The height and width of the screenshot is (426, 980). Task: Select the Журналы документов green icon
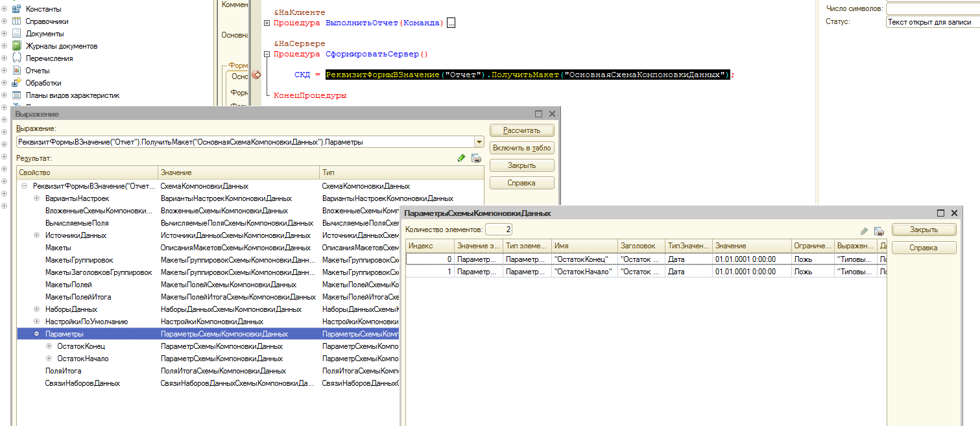coord(17,46)
